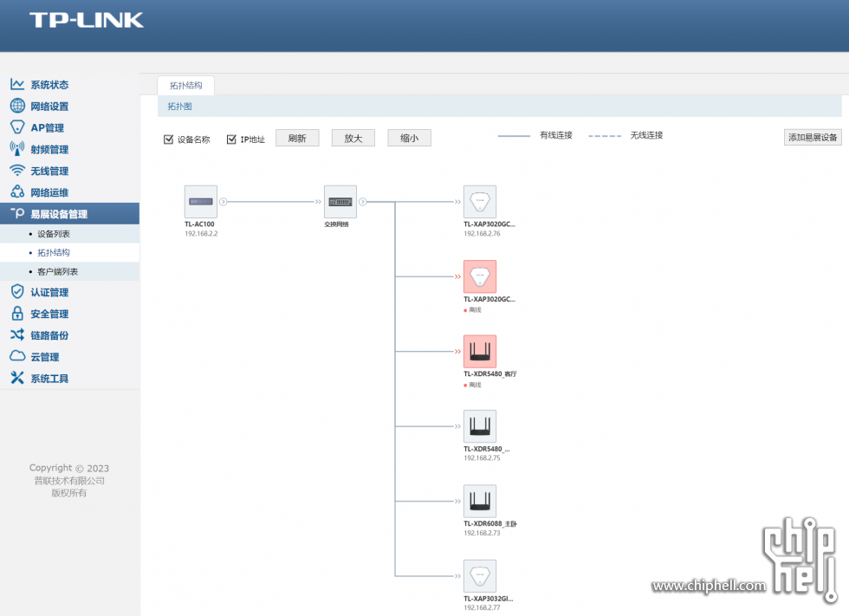The width and height of the screenshot is (849, 616).
Task: Collapse the branch circle next to TL-AC100
Action: tap(224, 202)
